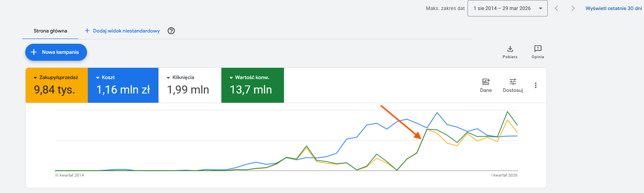Open Zakupy/sprzedaż metric dropdown
The image size is (644, 193).
tap(56, 77)
